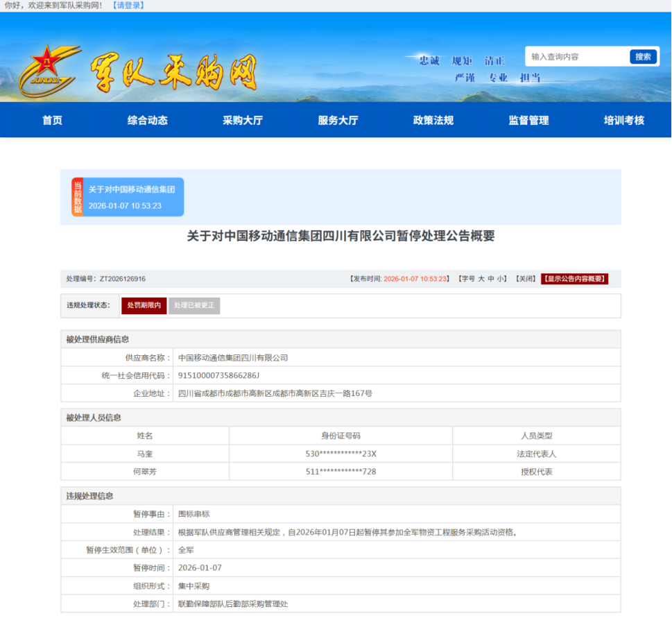
Task: Set font size to 小
Action: (500, 279)
